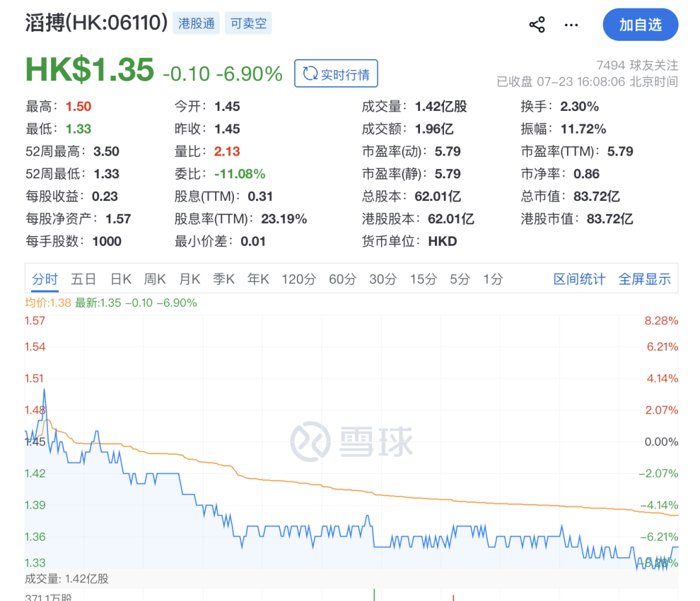Click the 市净率 value 0.86
The width and height of the screenshot is (700, 601).
coord(586,174)
